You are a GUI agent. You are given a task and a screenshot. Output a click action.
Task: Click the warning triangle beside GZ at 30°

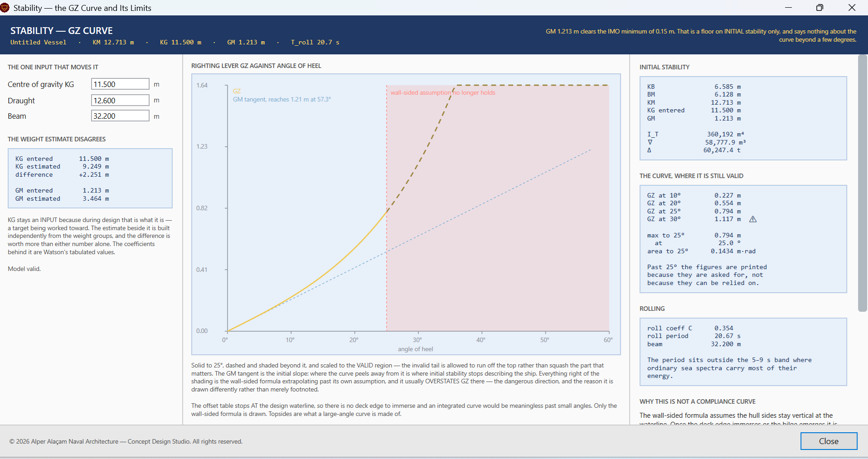coord(753,219)
